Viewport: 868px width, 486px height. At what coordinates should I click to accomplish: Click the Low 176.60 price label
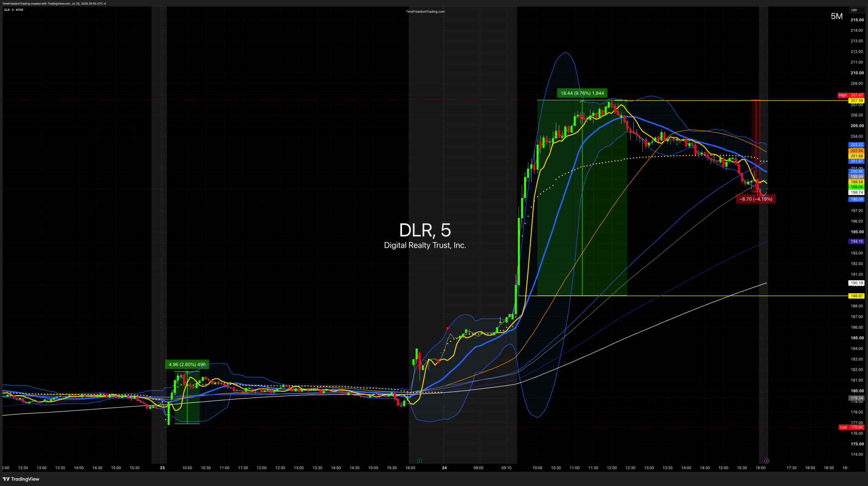851,427
